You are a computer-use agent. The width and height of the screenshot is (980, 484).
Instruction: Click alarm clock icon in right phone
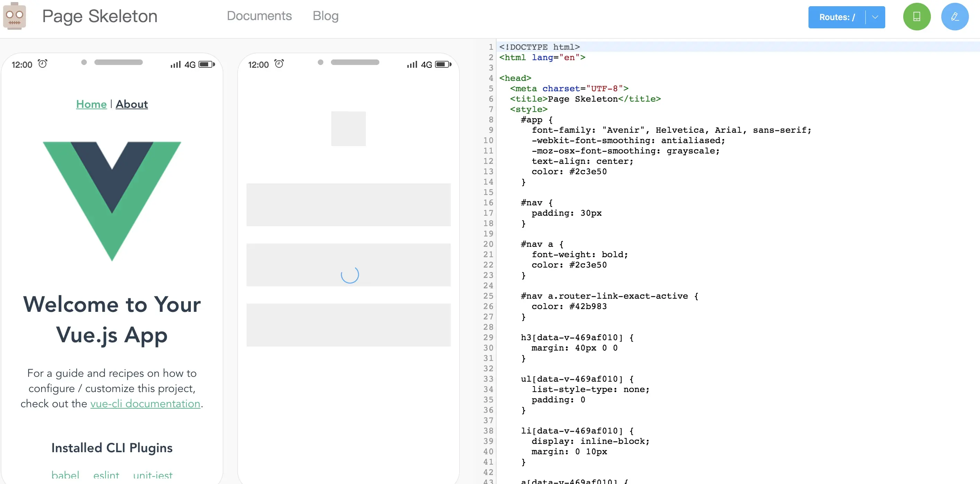[x=279, y=64]
